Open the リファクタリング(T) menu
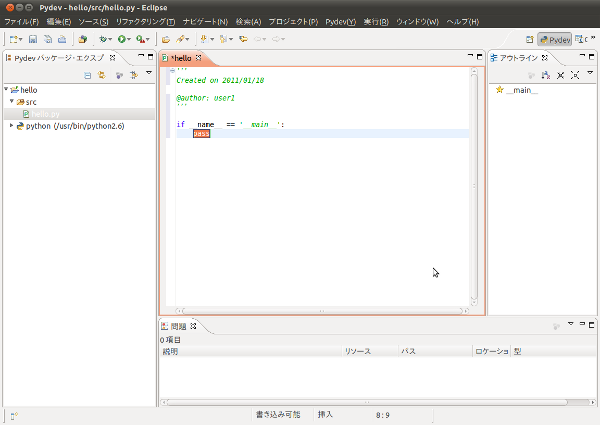This screenshot has width=600, height=425. (x=145, y=22)
